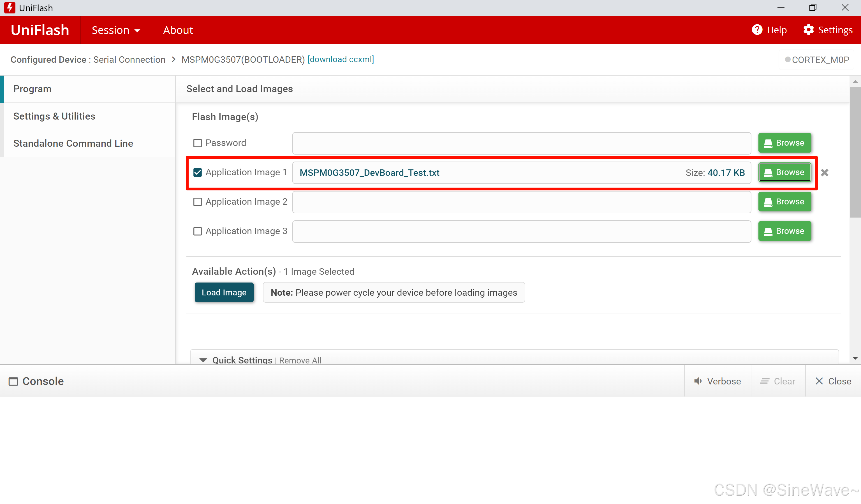Collapse the Quick Settings section
The height and width of the screenshot is (504, 861).
pyautogui.click(x=203, y=360)
